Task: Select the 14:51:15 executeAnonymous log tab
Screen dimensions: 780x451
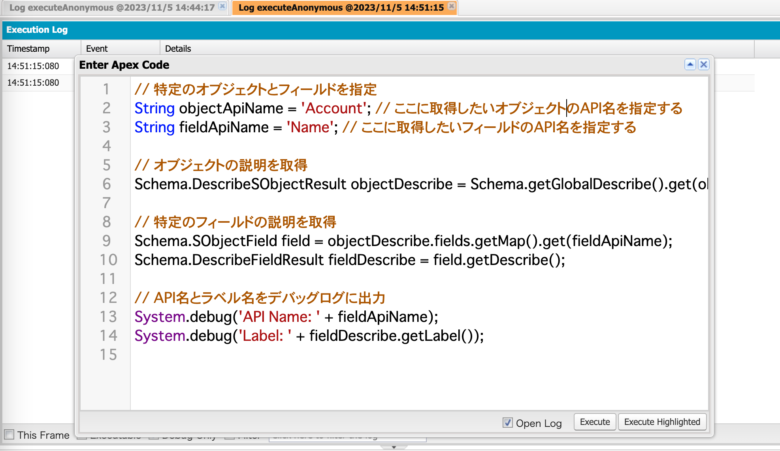Action: click(x=339, y=7)
